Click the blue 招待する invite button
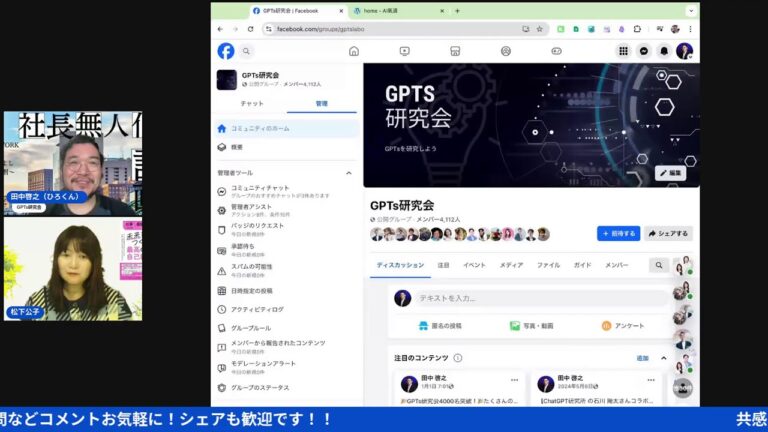768x432 pixels. click(x=618, y=234)
